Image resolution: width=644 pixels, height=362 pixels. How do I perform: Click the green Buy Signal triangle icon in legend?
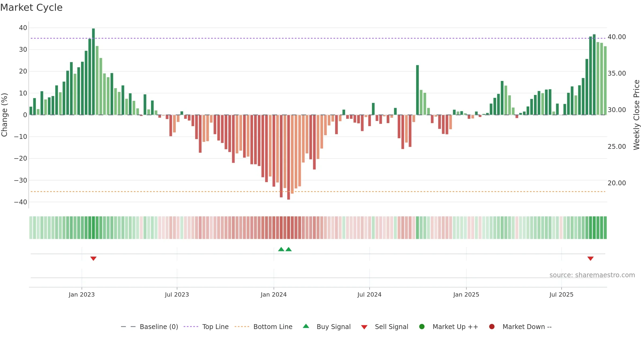point(306,326)
